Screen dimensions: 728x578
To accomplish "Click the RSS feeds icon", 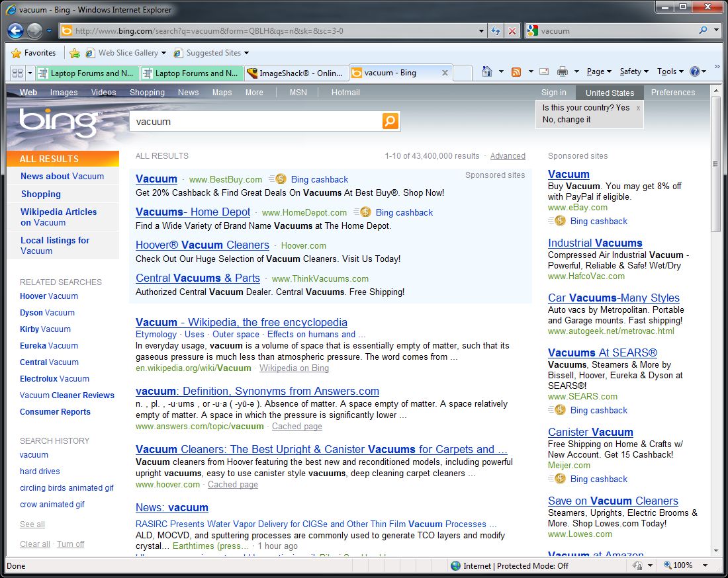I will [516, 71].
